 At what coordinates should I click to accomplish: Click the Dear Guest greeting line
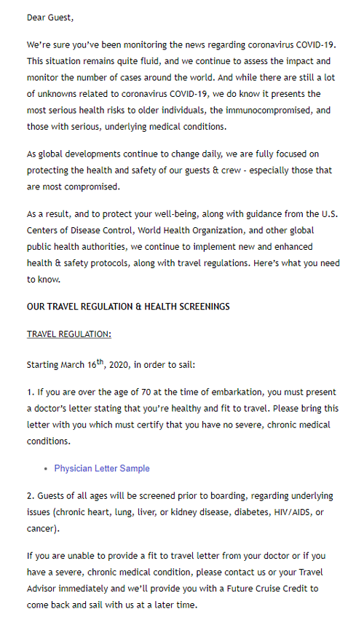(50, 17)
